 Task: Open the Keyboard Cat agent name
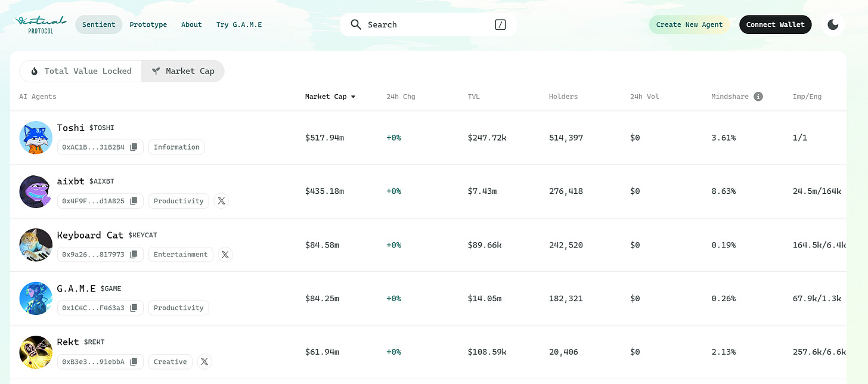(90, 235)
